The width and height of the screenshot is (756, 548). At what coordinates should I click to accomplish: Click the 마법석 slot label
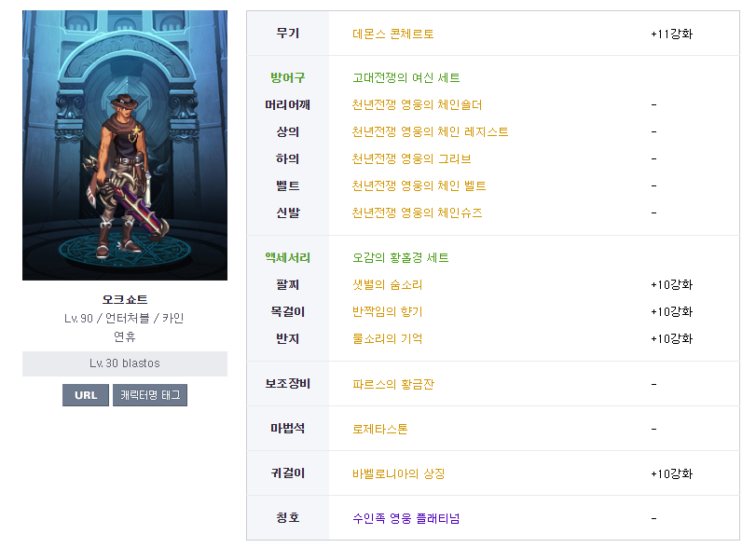[x=288, y=428]
